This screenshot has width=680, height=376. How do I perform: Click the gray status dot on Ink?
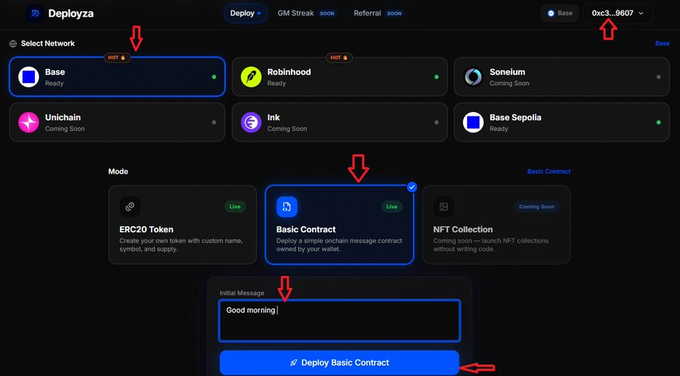436,122
